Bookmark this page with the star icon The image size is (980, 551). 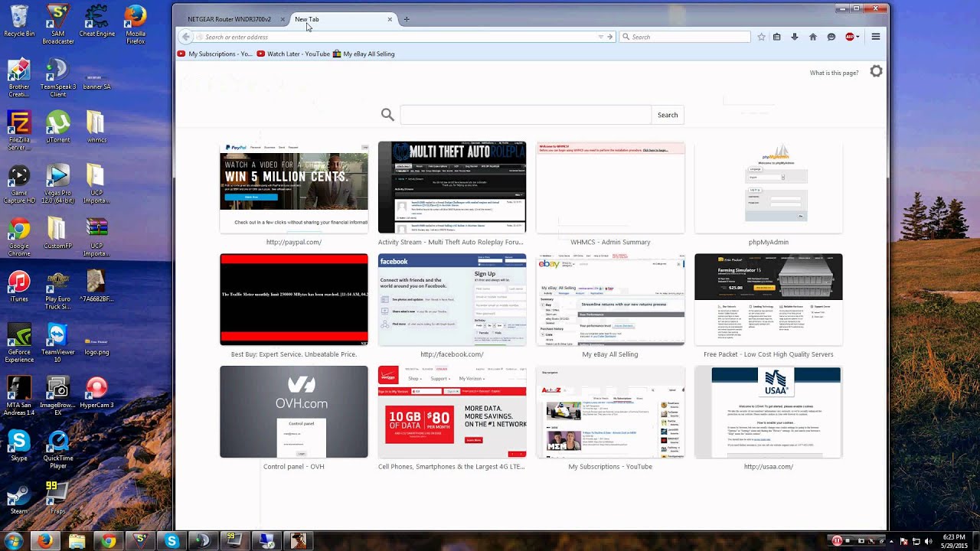coord(761,37)
